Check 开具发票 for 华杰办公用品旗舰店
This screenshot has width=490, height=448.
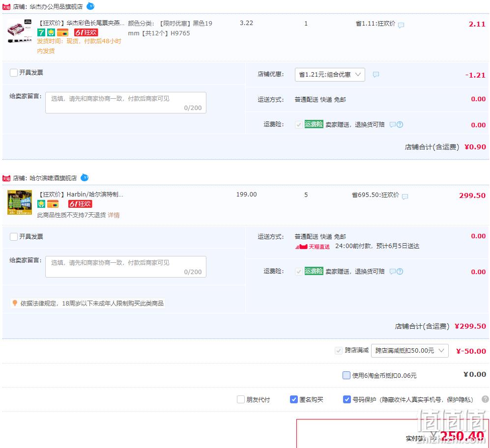pos(14,73)
